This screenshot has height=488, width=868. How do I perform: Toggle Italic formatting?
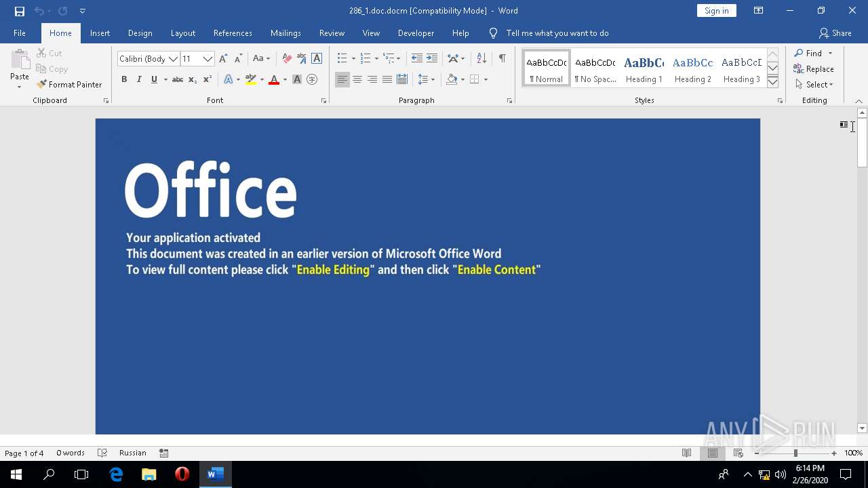point(139,79)
